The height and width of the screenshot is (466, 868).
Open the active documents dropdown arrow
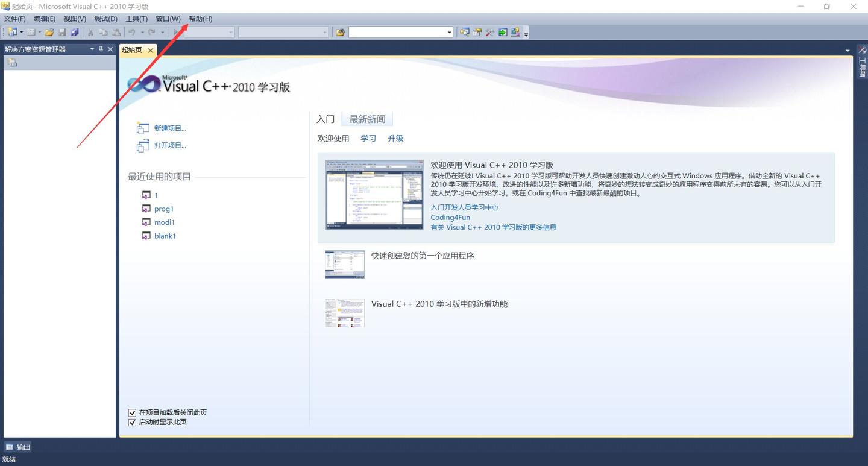click(x=848, y=50)
